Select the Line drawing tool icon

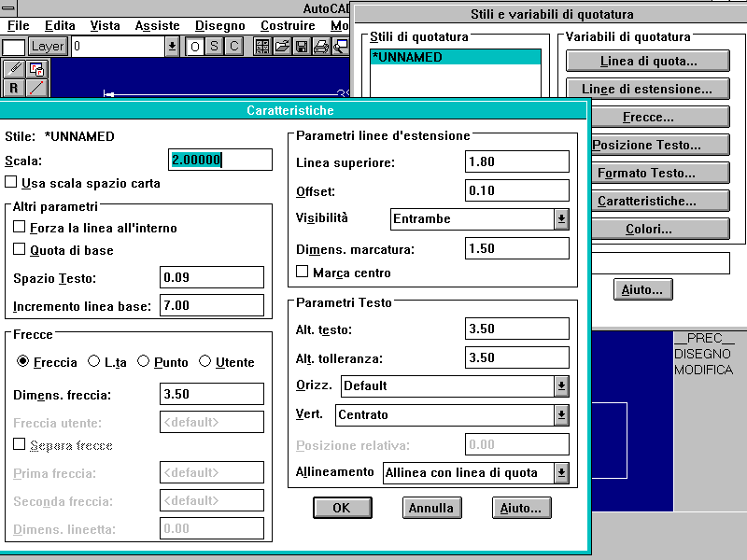click(36, 88)
